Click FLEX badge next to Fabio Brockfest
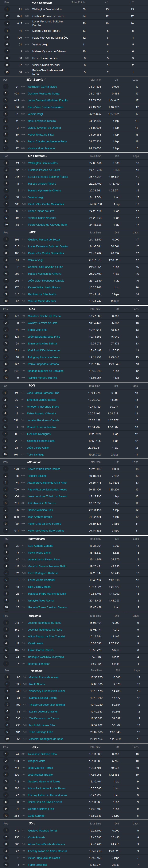 pyautogui.click(x=23, y=865)
